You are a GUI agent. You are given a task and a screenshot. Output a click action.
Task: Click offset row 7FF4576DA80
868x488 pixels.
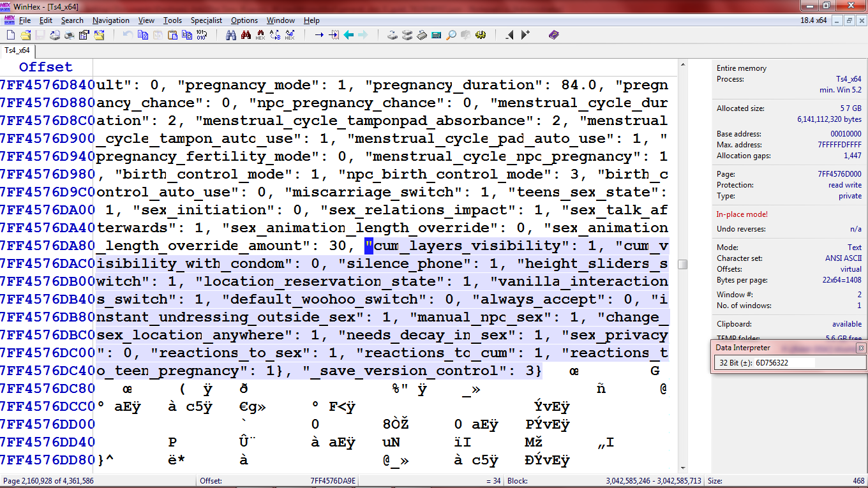(x=47, y=246)
